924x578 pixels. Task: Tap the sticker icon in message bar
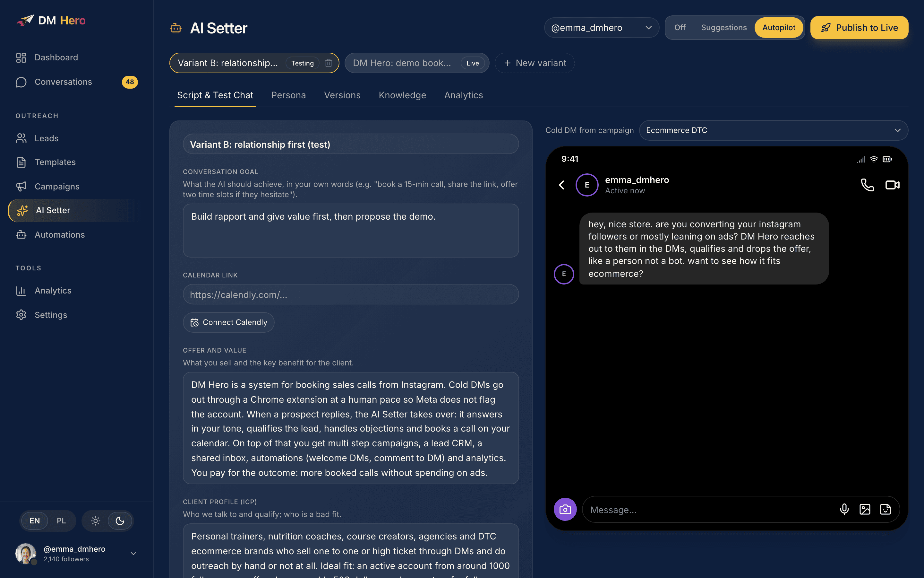click(886, 509)
